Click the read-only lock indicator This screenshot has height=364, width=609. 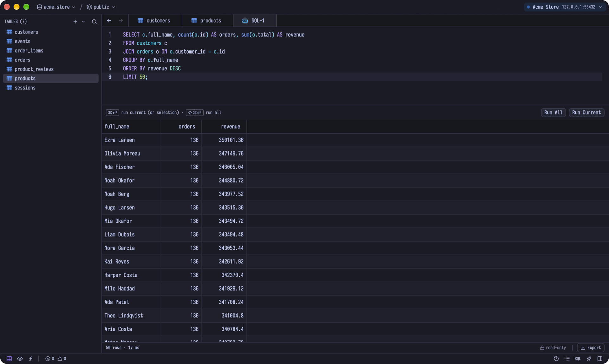(553, 348)
